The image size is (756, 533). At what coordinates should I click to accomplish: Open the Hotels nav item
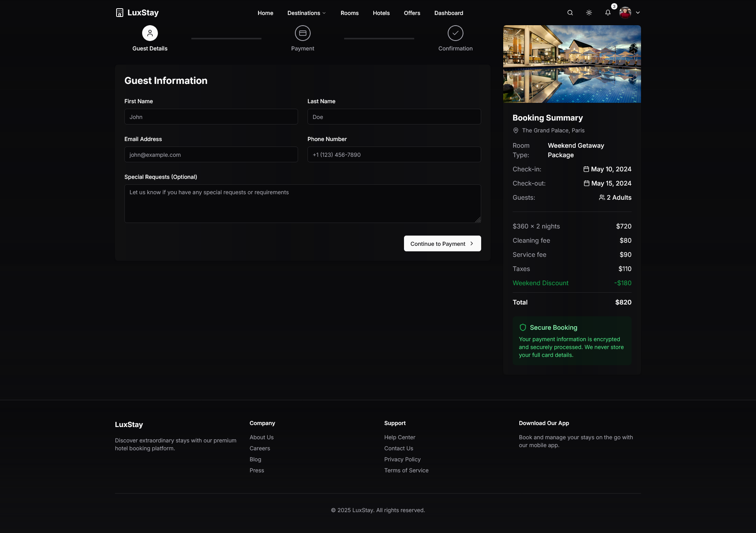tap(381, 13)
